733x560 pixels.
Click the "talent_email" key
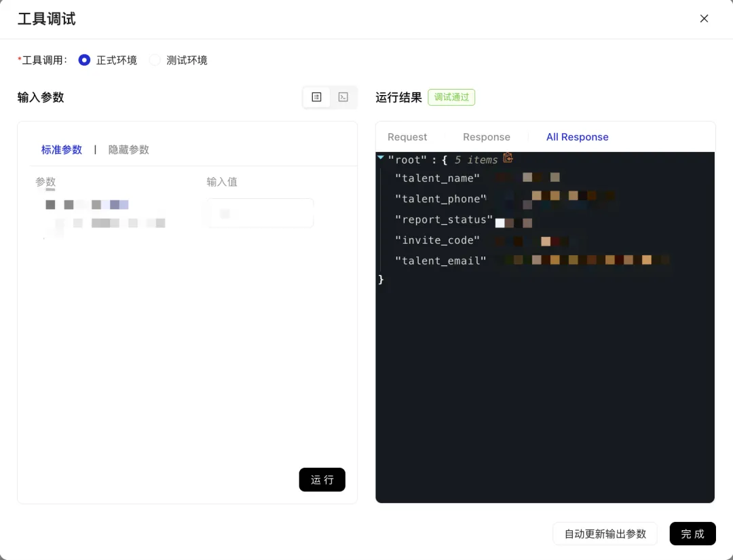[x=441, y=261]
